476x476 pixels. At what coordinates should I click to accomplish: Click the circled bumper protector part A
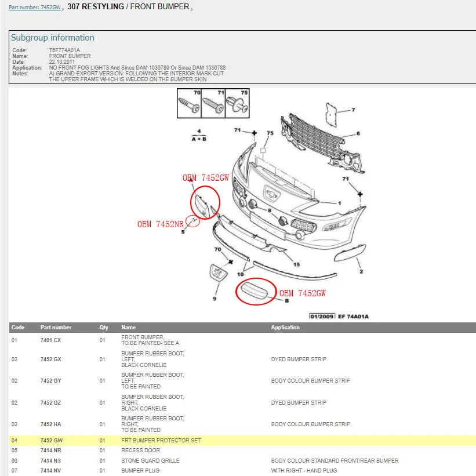pos(202,206)
